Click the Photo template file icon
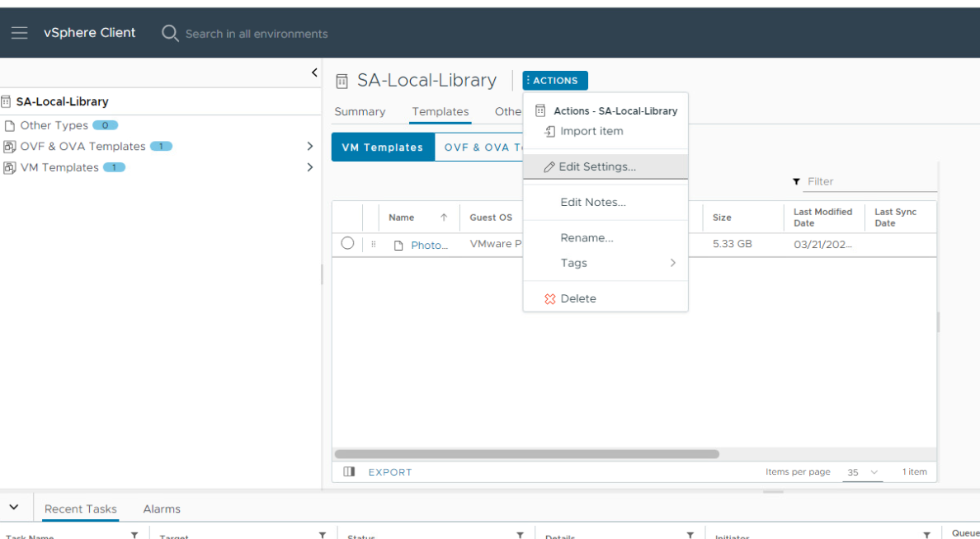The width and height of the screenshot is (980, 539). (x=398, y=246)
